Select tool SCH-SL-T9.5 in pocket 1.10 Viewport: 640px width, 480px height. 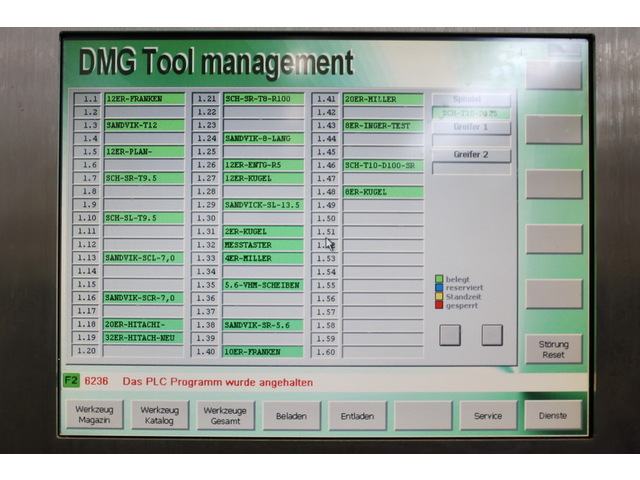(x=144, y=218)
